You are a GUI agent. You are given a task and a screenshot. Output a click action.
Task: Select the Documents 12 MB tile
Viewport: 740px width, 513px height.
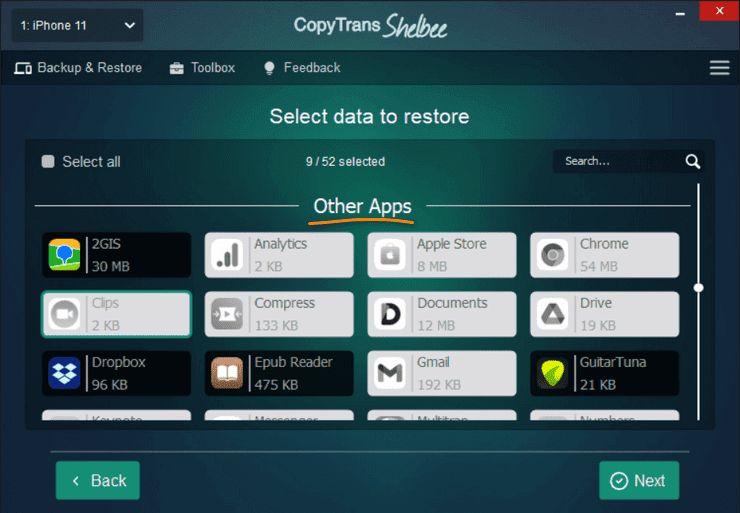pos(442,314)
